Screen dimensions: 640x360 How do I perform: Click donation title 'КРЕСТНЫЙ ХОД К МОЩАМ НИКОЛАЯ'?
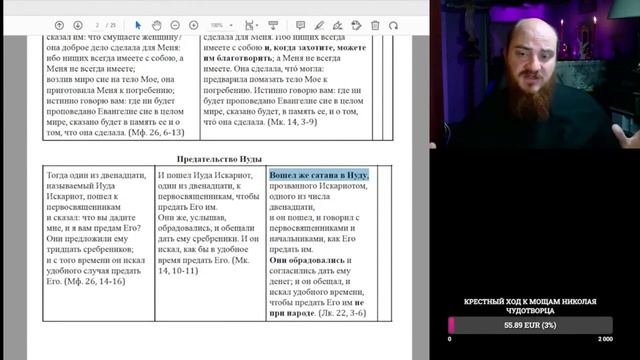tap(530, 302)
